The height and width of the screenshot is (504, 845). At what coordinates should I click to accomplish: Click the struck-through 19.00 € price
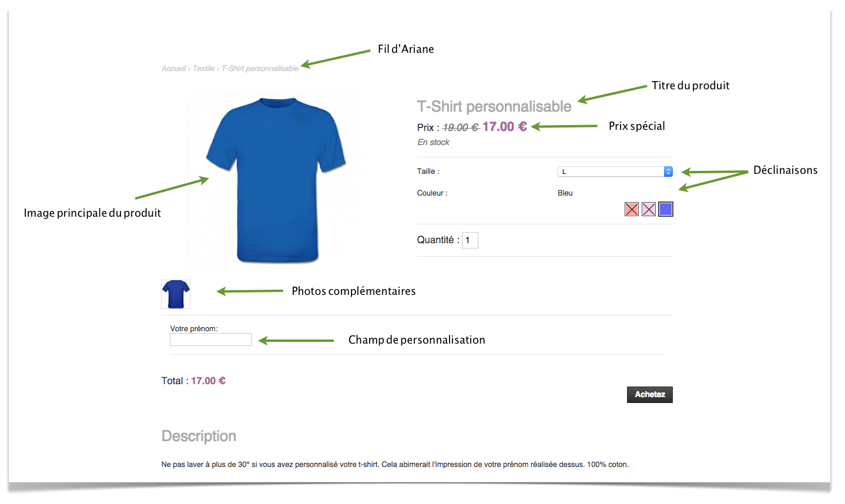click(461, 127)
